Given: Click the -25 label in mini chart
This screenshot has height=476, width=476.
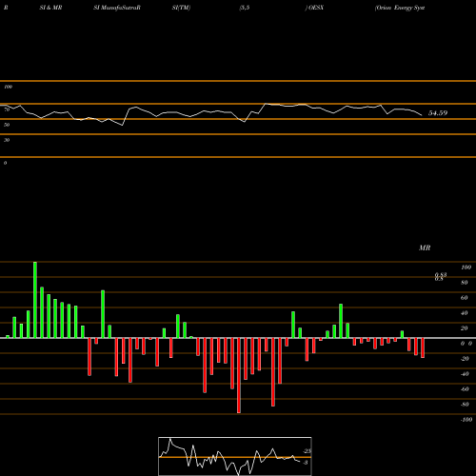Looking at the screenshot, I should 307,451.
